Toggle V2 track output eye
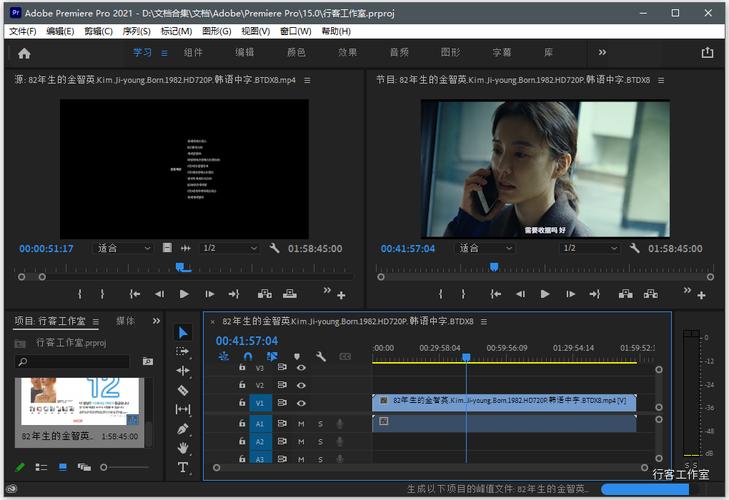Image resolution: width=729 pixels, height=500 pixels. point(301,385)
